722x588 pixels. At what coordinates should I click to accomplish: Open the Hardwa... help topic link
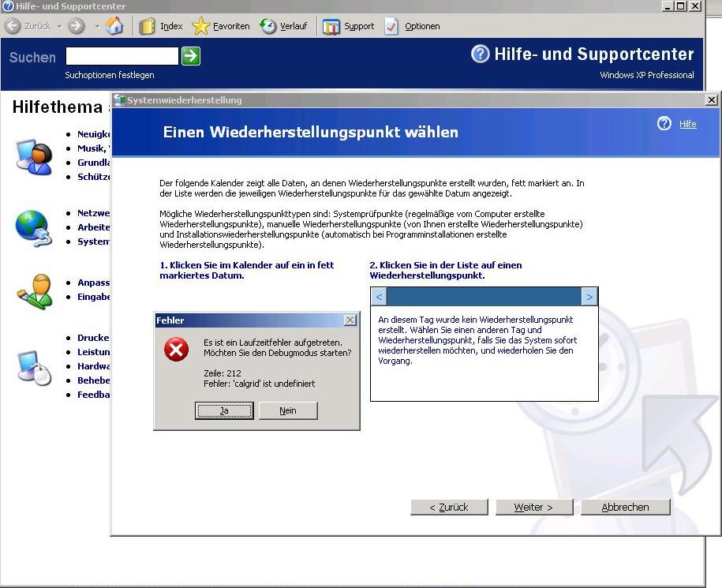[93, 366]
